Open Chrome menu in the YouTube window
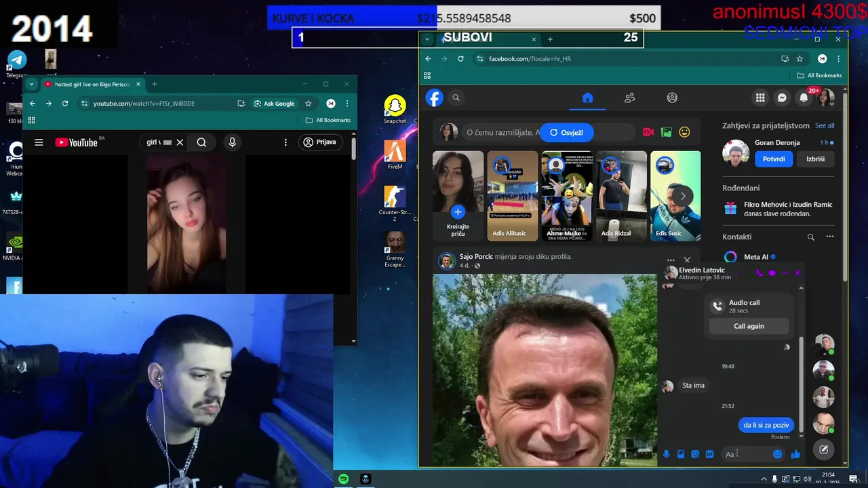This screenshot has width=868, height=488. point(347,104)
